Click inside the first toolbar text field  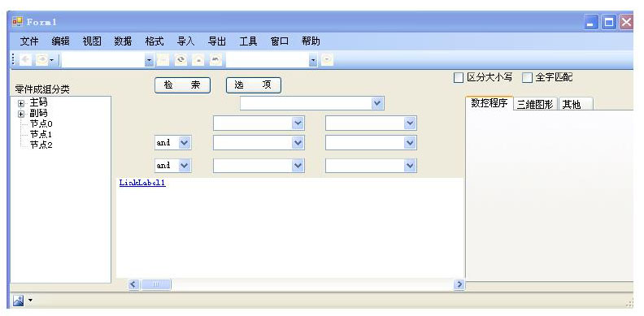(103, 61)
